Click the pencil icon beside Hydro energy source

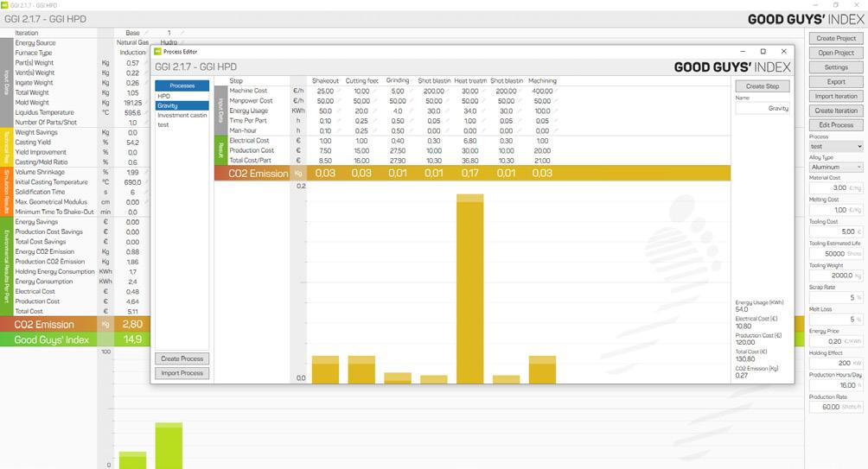182,42
